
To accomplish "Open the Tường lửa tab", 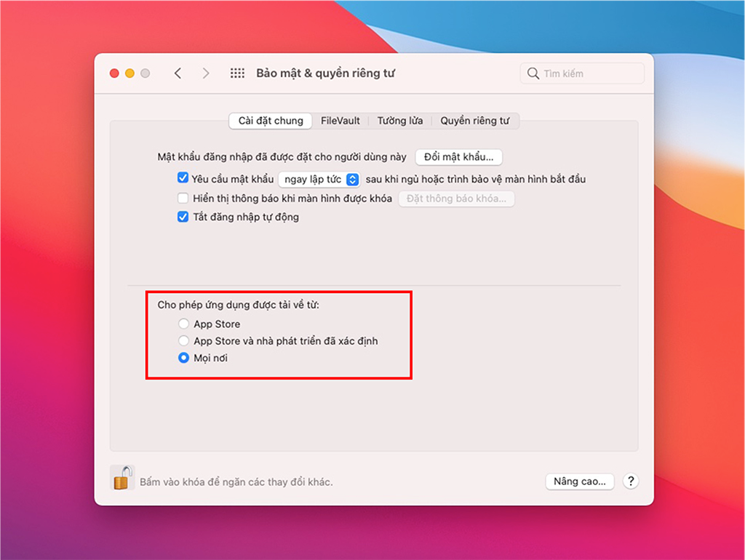I will click(x=400, y=121).
